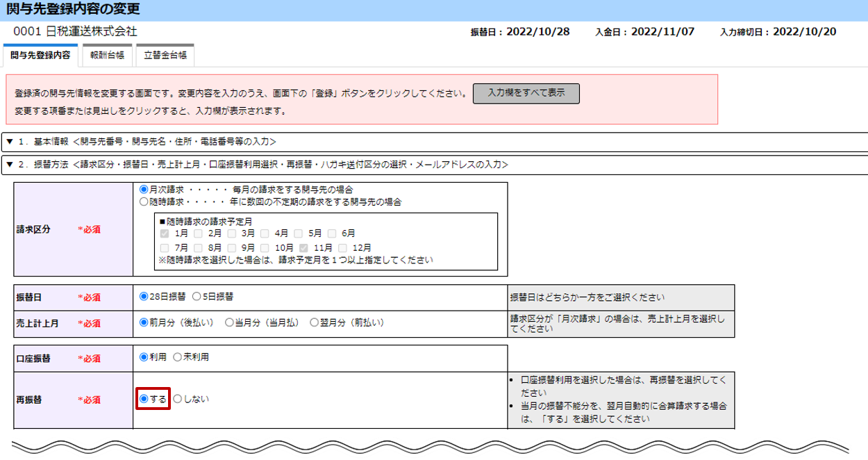Switch to the 報酬台帳 tab
868x460 pixels.
pyautogui.click(x=107, y=56)
